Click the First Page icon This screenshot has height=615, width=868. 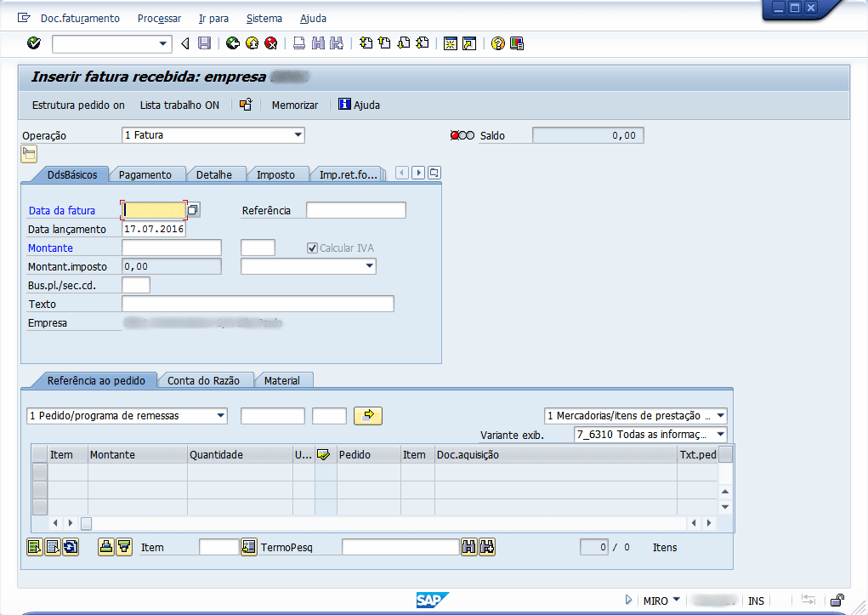pos(366,43)
